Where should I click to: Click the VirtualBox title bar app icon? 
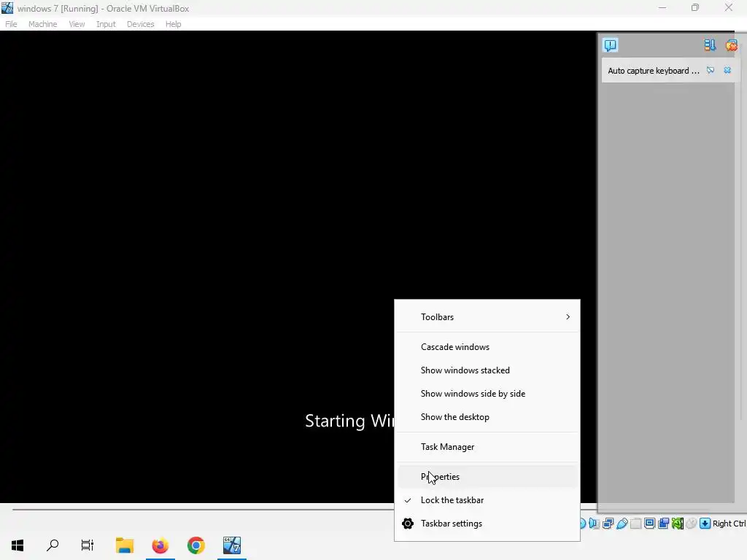coord(7,7)
